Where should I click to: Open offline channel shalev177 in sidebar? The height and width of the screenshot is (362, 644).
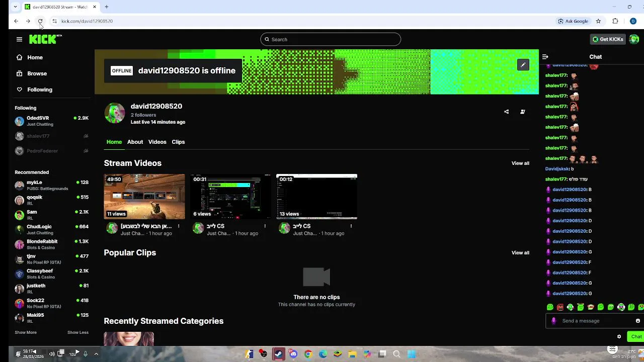(51, 136)
